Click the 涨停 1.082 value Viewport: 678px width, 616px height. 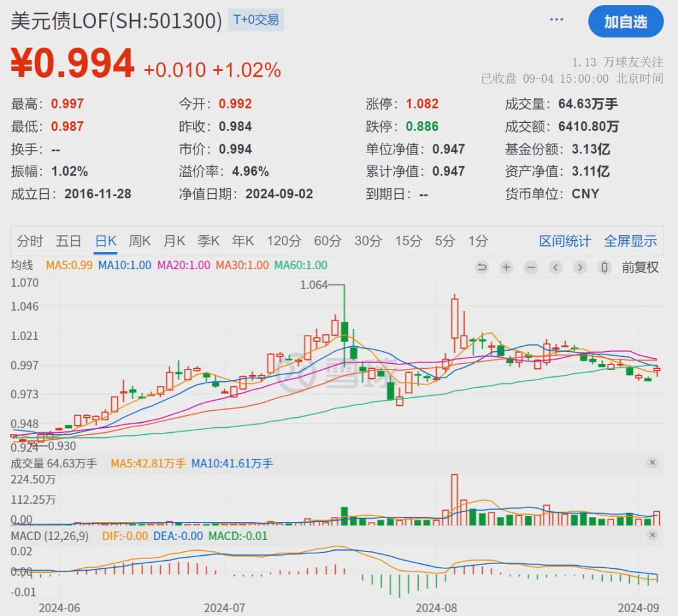422,104
